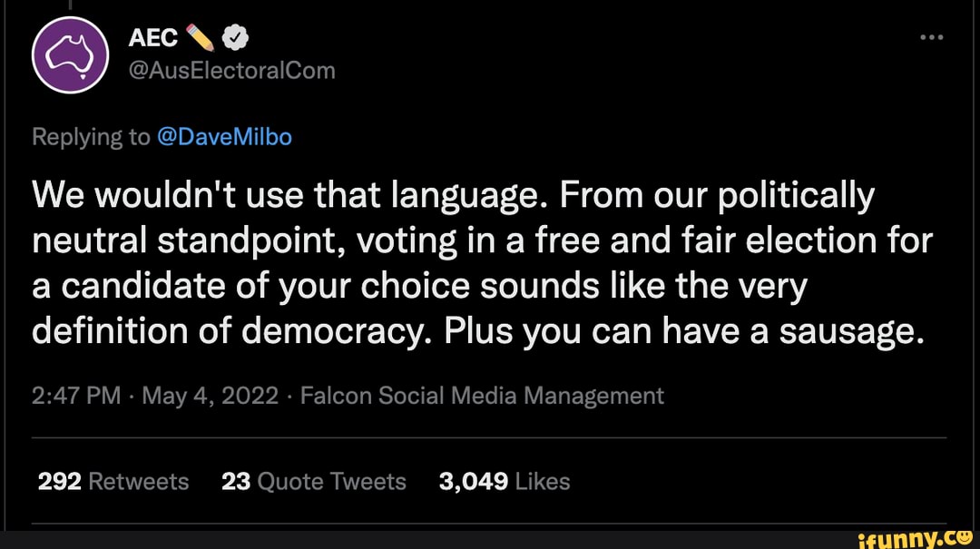The width and height of the screenshot is (980, 549).
Task: Open the @DaveMilbo mention link
Action: (224, 137)
